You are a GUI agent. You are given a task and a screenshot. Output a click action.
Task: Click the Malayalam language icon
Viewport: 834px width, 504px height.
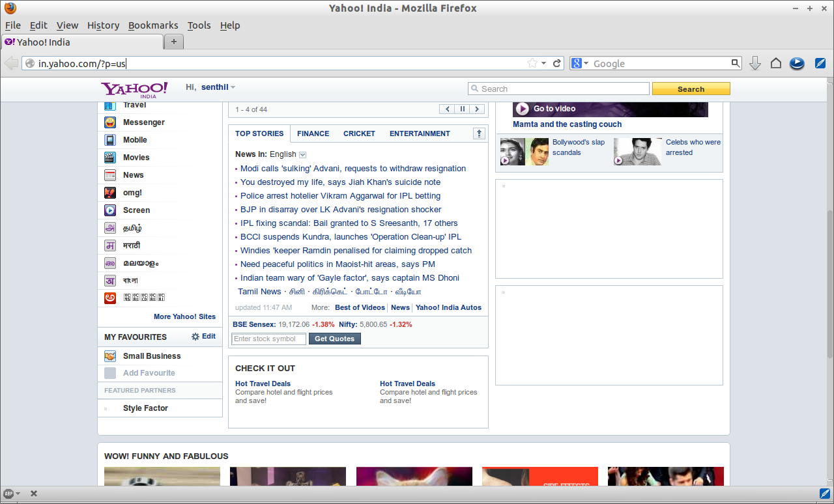pos(111,263)
